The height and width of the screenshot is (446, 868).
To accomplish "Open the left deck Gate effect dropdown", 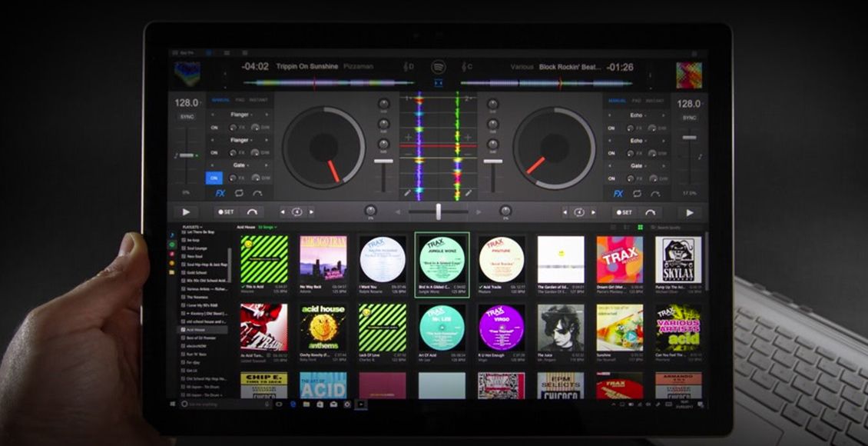I will [x=240, y=165].
